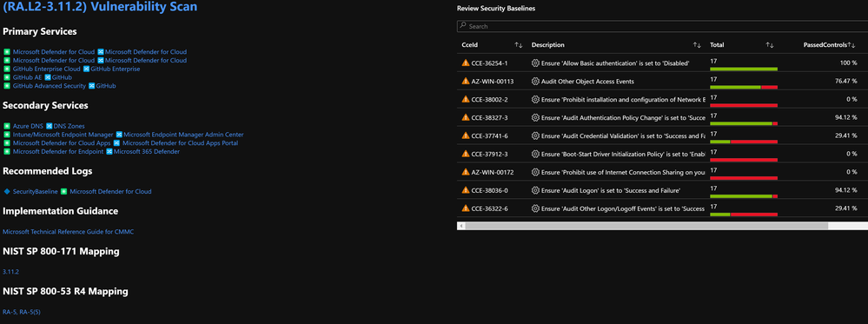Sort the table by the CceId column
868x324 pixels.
pos(518,45)
